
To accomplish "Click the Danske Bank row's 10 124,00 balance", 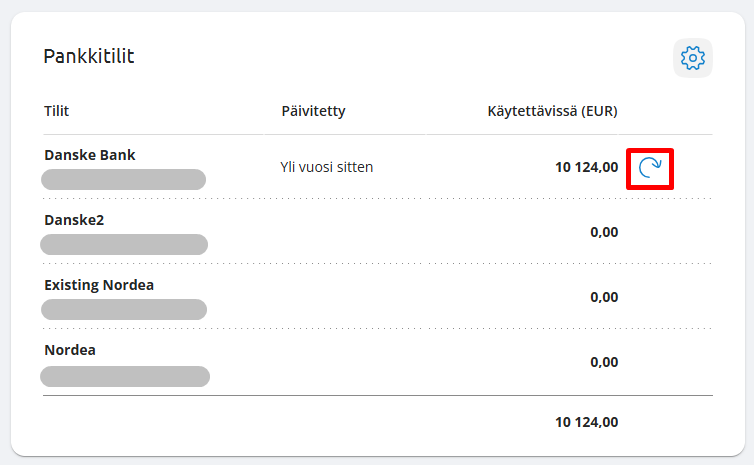I will click(586, 167).
